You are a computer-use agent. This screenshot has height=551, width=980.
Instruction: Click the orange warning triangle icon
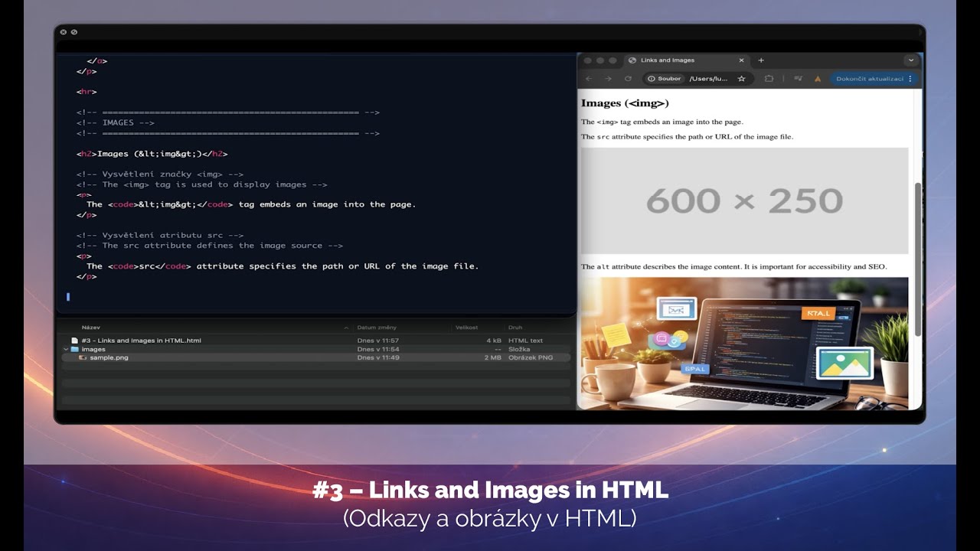pos(818,79)
